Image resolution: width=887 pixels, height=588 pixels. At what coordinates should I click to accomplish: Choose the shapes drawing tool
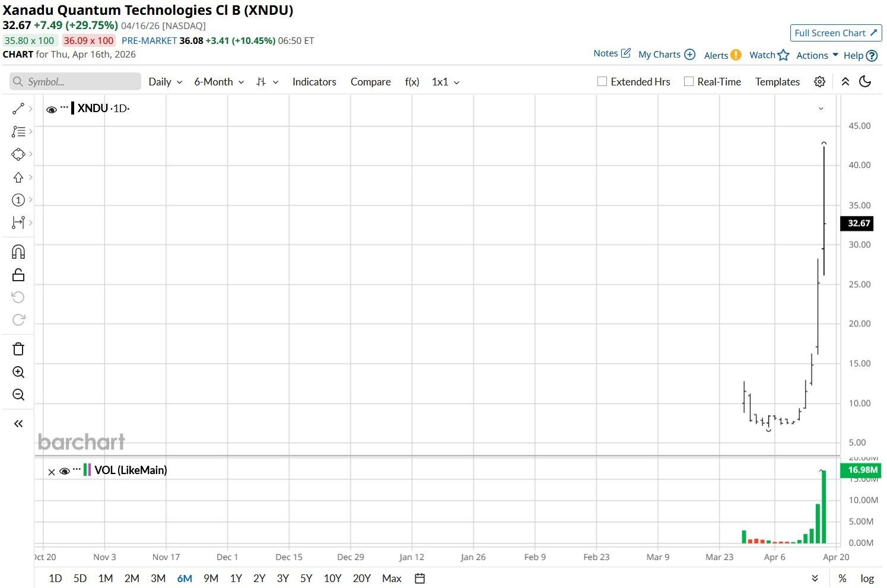18,154
